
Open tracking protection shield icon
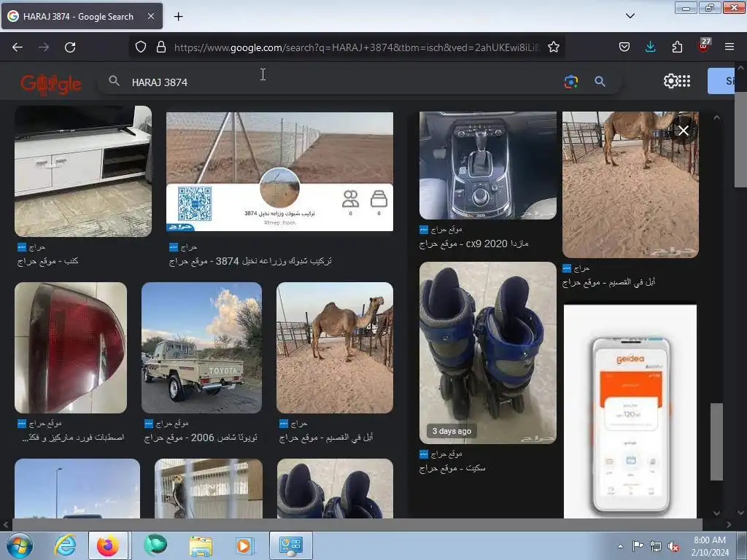(x=141, y=47)
